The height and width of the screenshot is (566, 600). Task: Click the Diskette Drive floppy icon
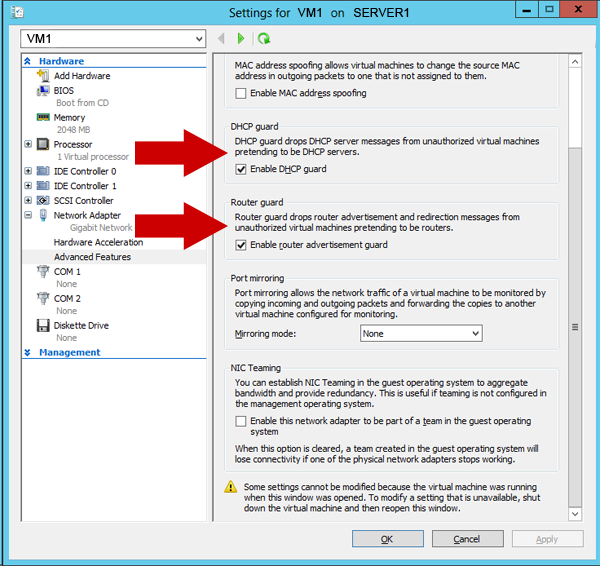[43, 325]
